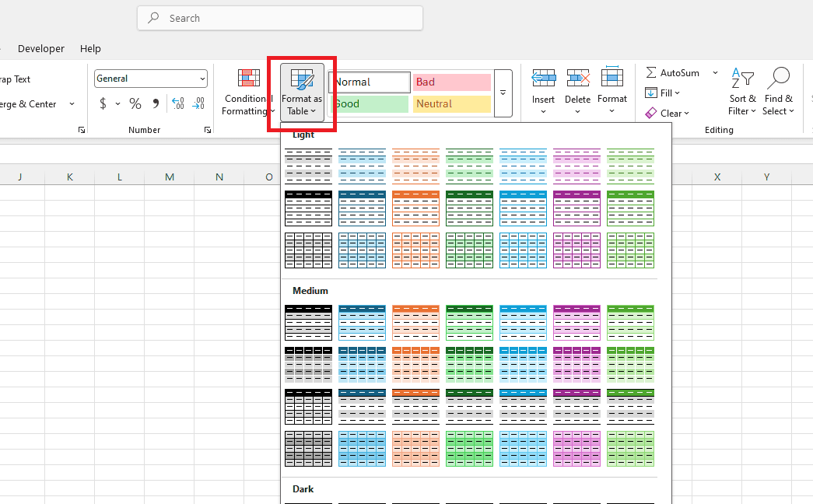Viewport: 813px width, 504px height.
Task: Open Conditional Formatting menu
Action: click(x=247, y=93)
